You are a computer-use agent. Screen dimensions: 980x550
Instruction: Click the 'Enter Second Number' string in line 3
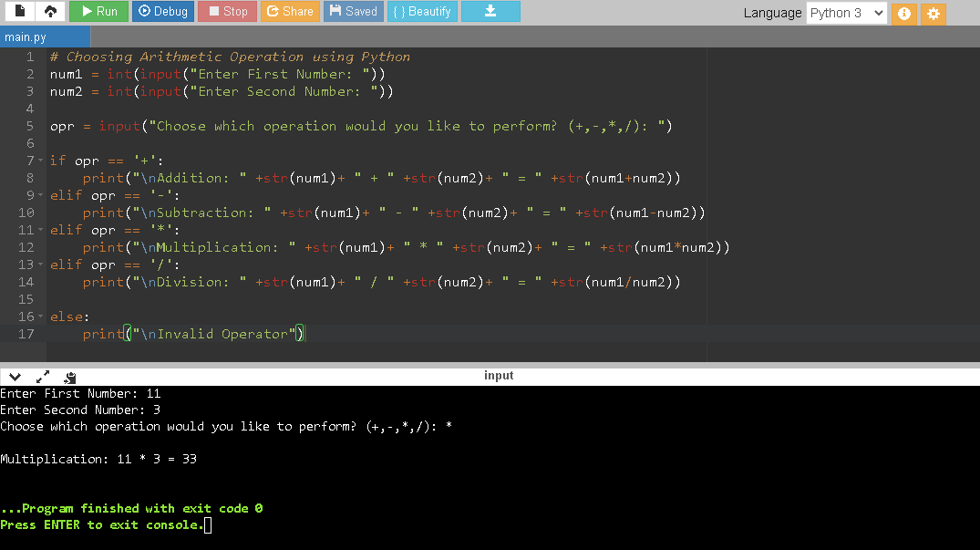(x=284, y=91)
